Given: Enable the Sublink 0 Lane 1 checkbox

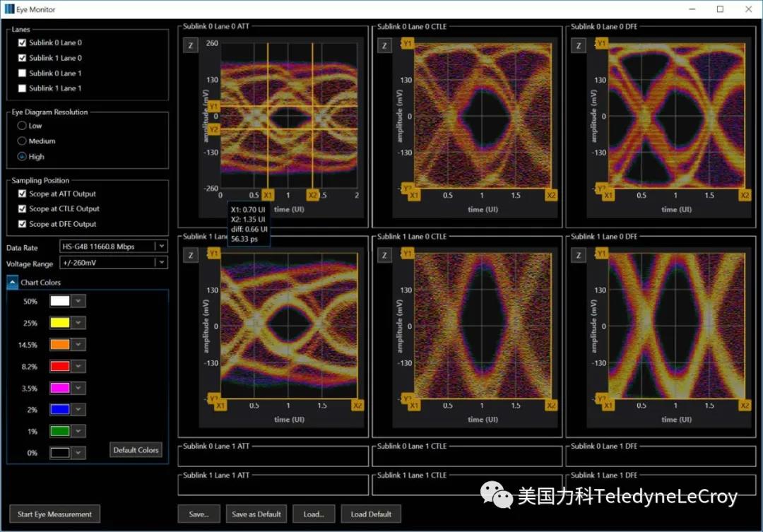Looking at the screenshot, I should 22,73.
